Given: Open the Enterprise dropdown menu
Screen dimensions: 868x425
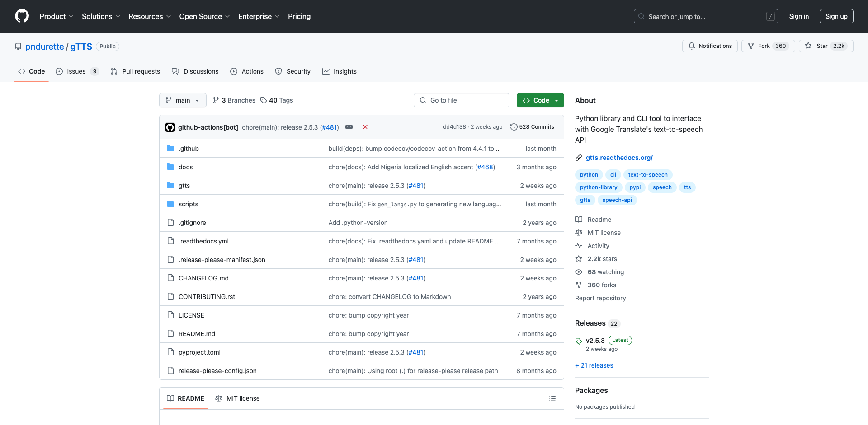Looking at the screenshot, I should pos(259,16).
